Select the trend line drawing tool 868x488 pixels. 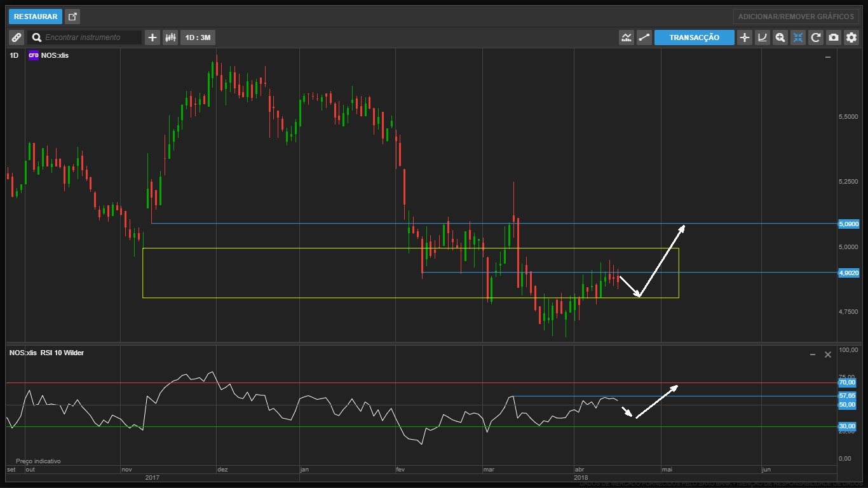click(x=644, y=37)
